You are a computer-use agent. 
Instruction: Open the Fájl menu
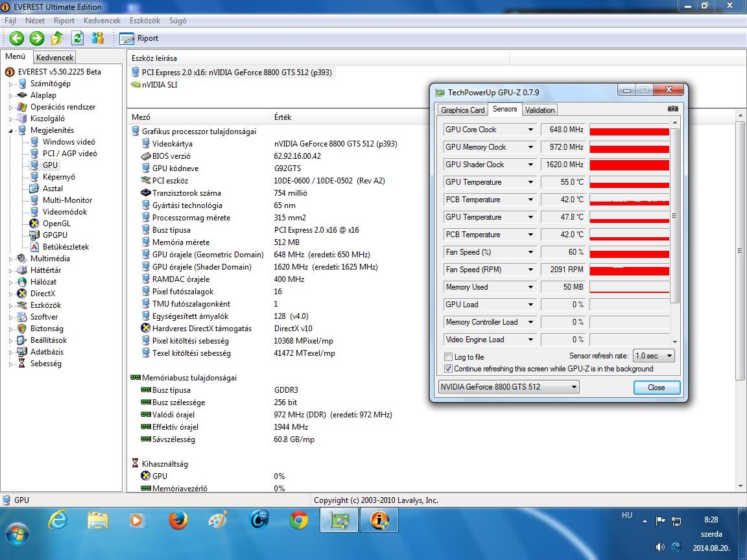click(x=10, y=21)
